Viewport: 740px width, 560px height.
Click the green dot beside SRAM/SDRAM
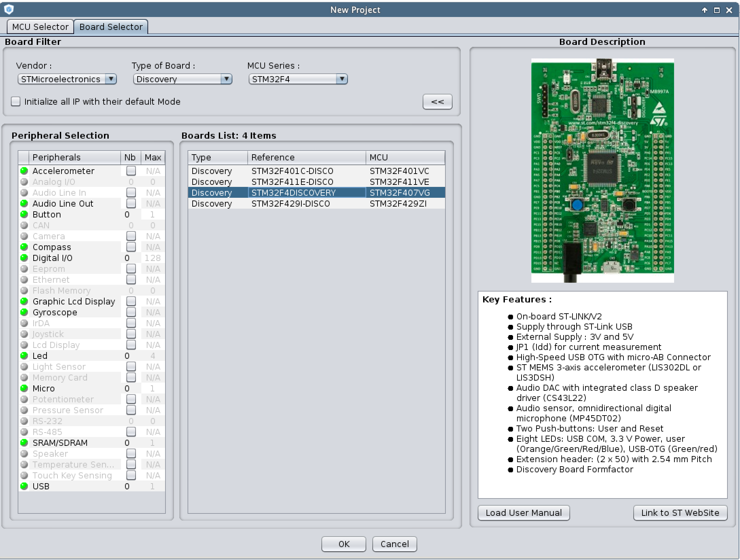[24, 442]
